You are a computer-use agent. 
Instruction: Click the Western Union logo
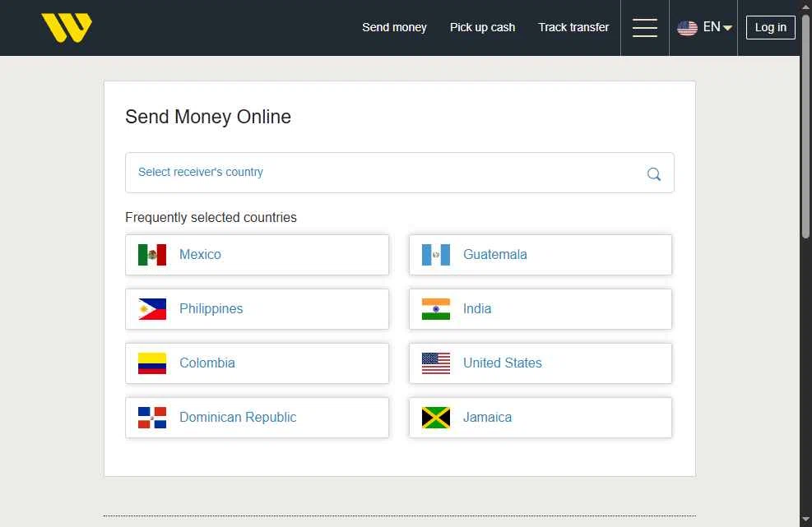tap(67, 27)
